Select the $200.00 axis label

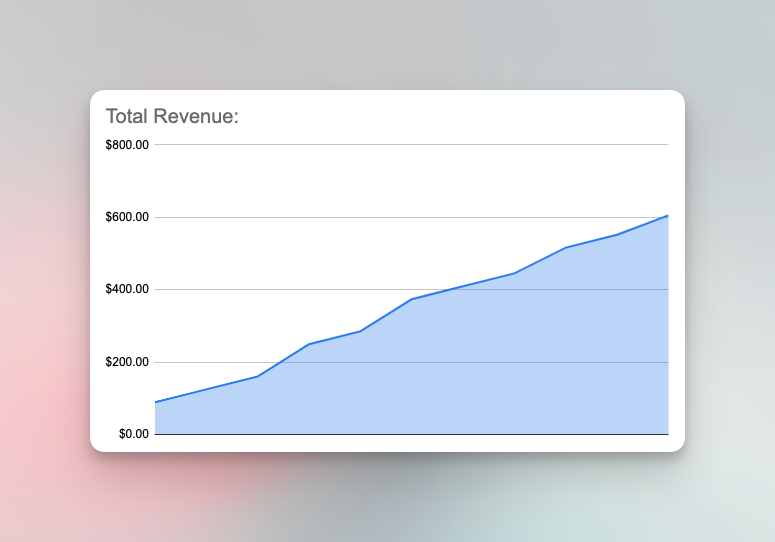click(127, 362)
